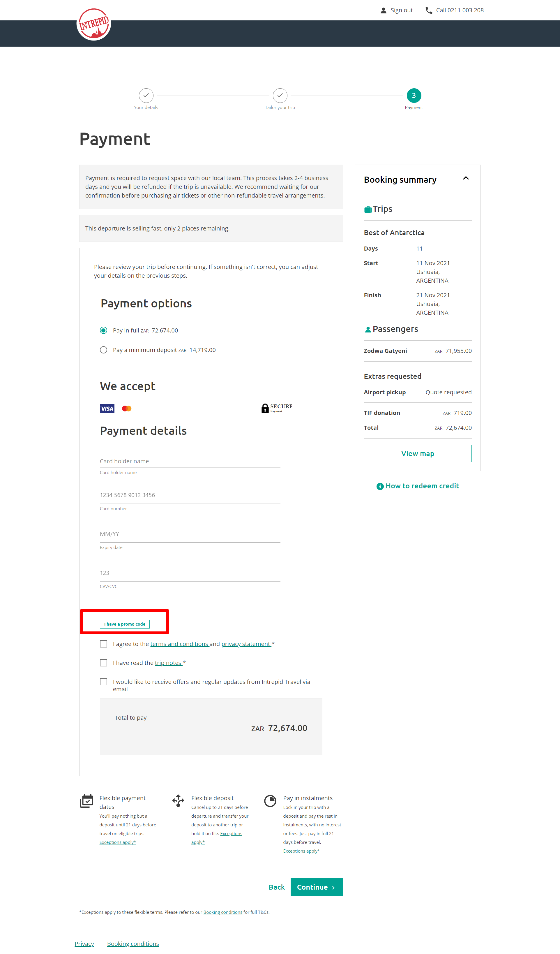Enable email offers and updates checkbox
Image resolution: width=560 pixels, height=954 pixels.
point(103,682)
